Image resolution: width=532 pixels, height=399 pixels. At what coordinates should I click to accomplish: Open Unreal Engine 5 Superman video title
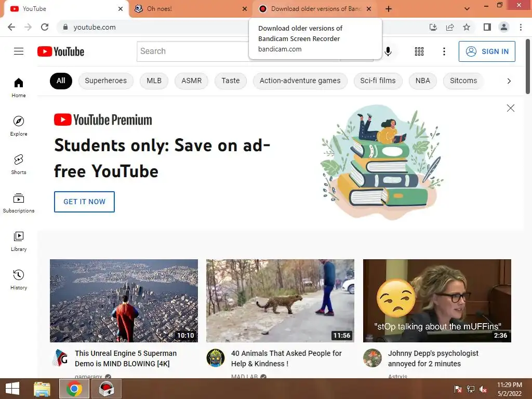click(x=126, y=358)
